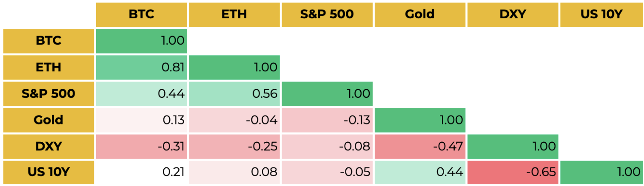Click the DXY row label

click(x=48, y=146)
